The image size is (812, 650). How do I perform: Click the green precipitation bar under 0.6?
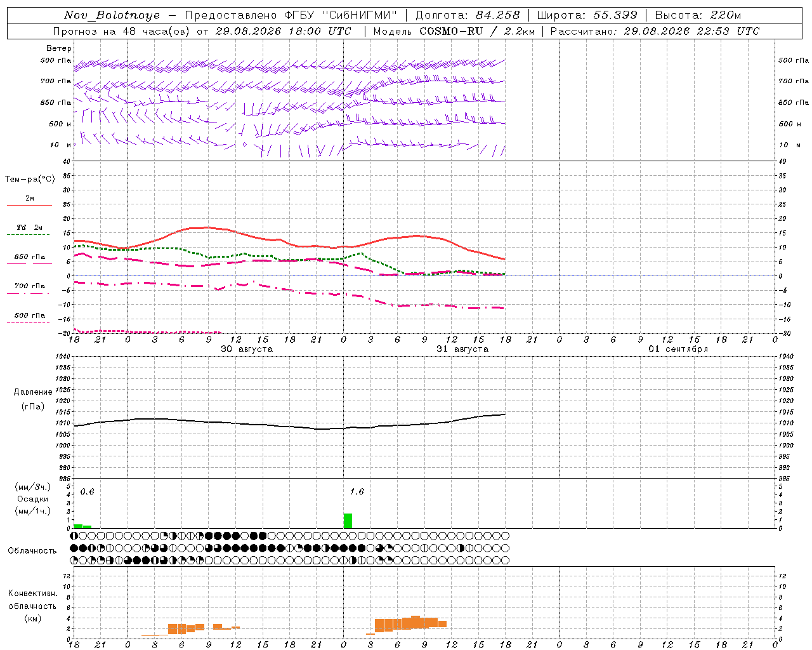pyautogui.click(x=78, y=526)
